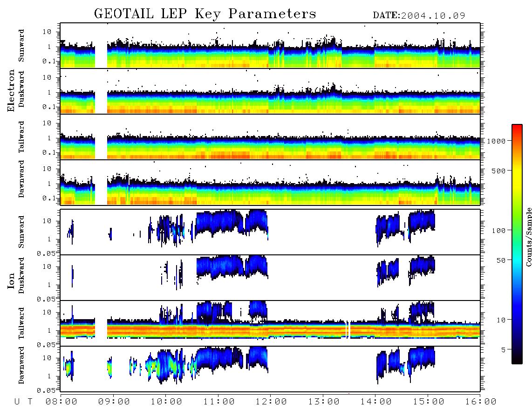This screenshot has width=532, height=410.
Task: Select the 13:00 time tick label
Action: coord(324,402)
